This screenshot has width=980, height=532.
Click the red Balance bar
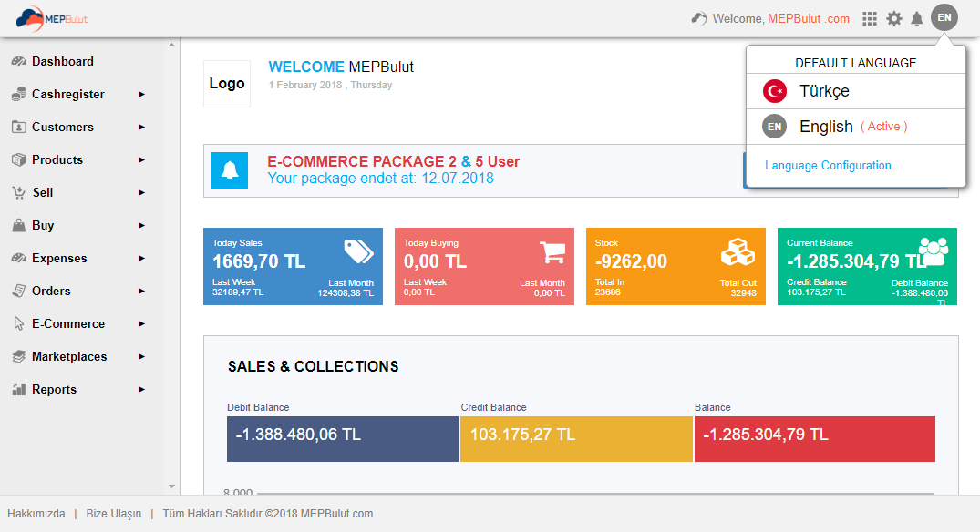[x=814, y=439]
